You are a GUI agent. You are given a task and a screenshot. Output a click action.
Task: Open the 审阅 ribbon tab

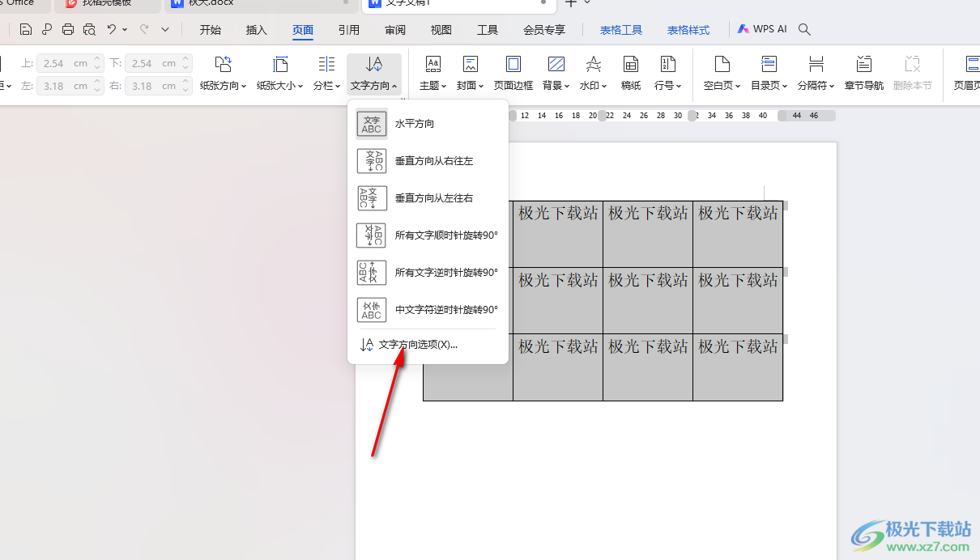tap(395, 30)
